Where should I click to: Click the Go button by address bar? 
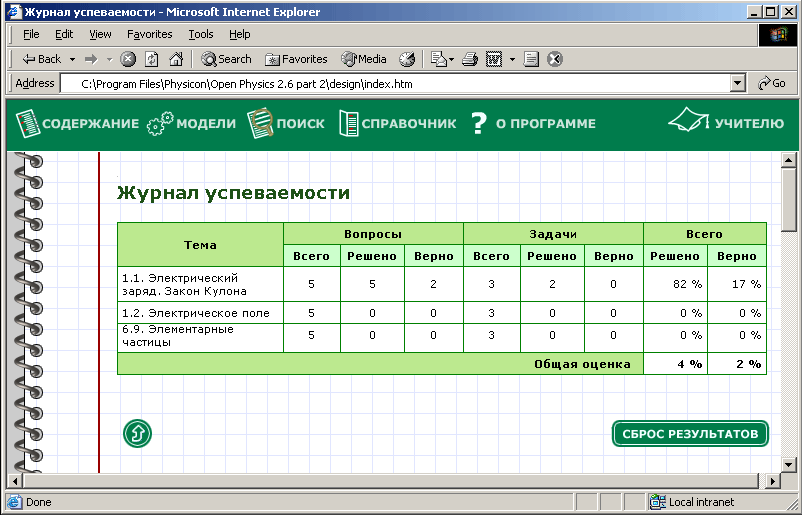[772, 84]
